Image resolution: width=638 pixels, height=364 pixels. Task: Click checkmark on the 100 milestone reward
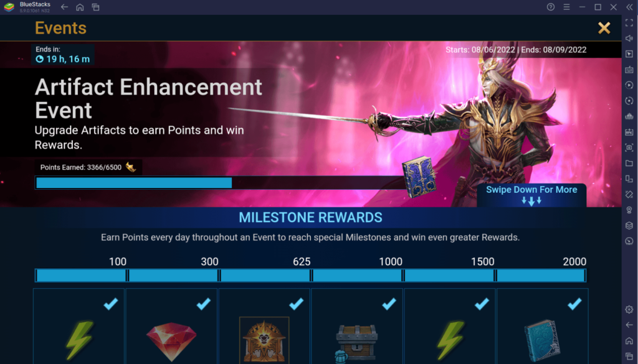point(111,304)
